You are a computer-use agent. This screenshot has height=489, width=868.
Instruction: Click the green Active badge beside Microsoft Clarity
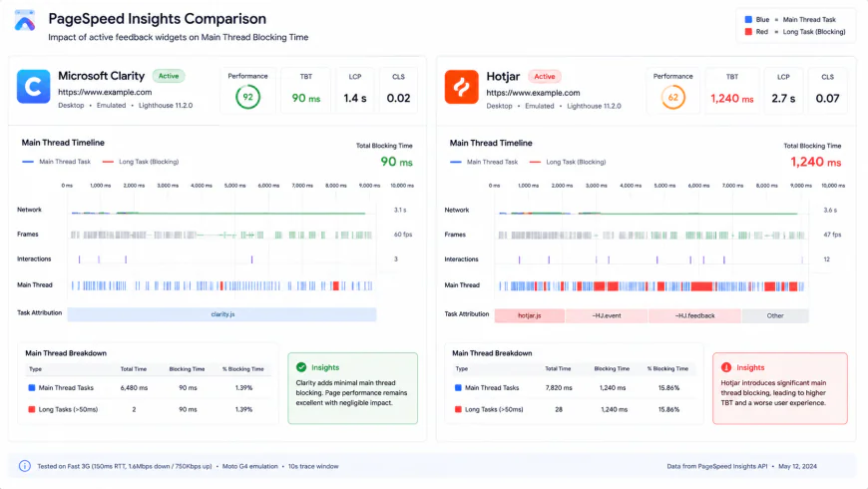click(x=169, y=76)
